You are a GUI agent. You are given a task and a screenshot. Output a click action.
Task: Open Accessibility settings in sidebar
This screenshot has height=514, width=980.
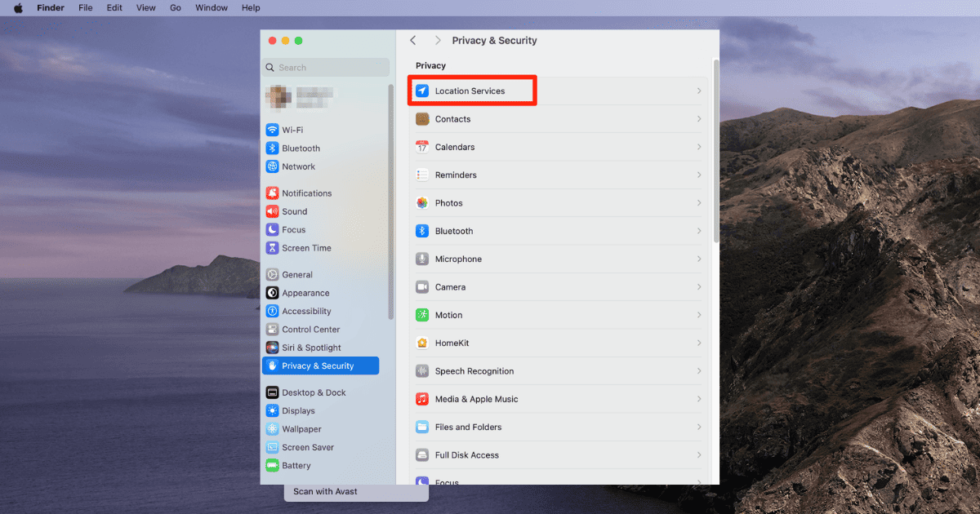(306, 312)
